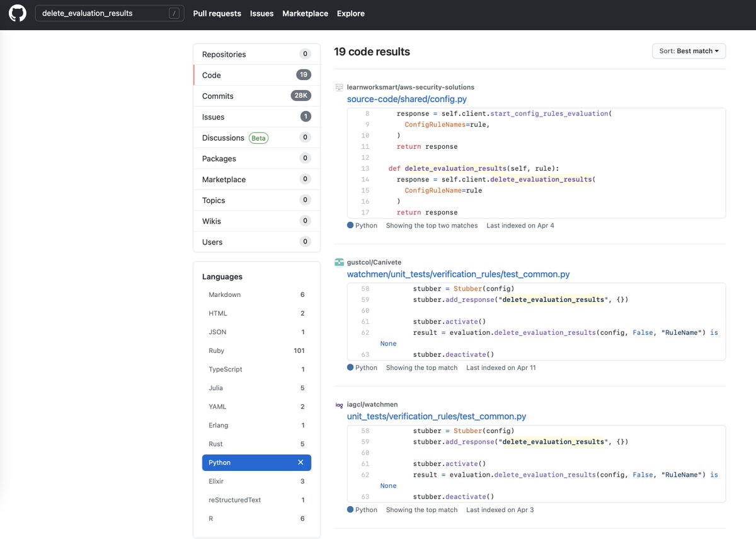Image resolution: width=756 pixels, height=539 pixels.
Task: Filter by Erlang language
Action: pos(256,425)
